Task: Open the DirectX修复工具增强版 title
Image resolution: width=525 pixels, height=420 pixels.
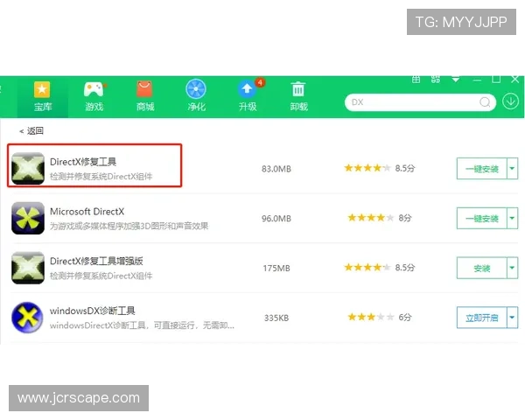Action: coord(96,262)
